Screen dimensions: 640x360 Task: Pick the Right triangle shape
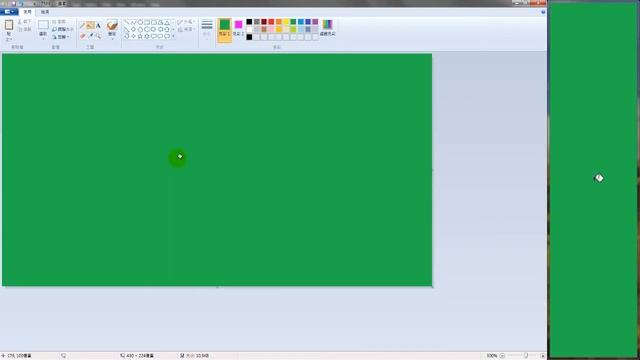pos(127,29)
